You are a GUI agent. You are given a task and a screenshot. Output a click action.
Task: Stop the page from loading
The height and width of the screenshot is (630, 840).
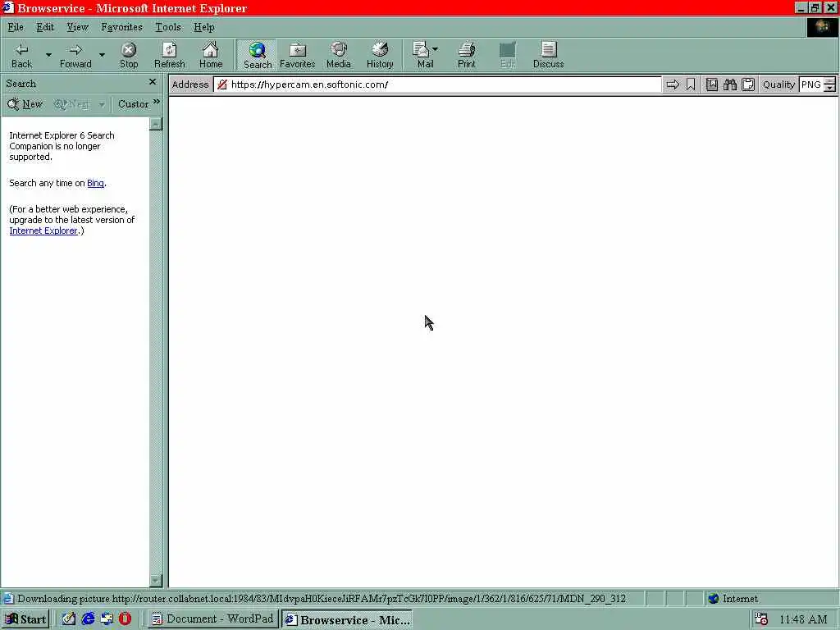pyautogui.click(x=129, y=56)
